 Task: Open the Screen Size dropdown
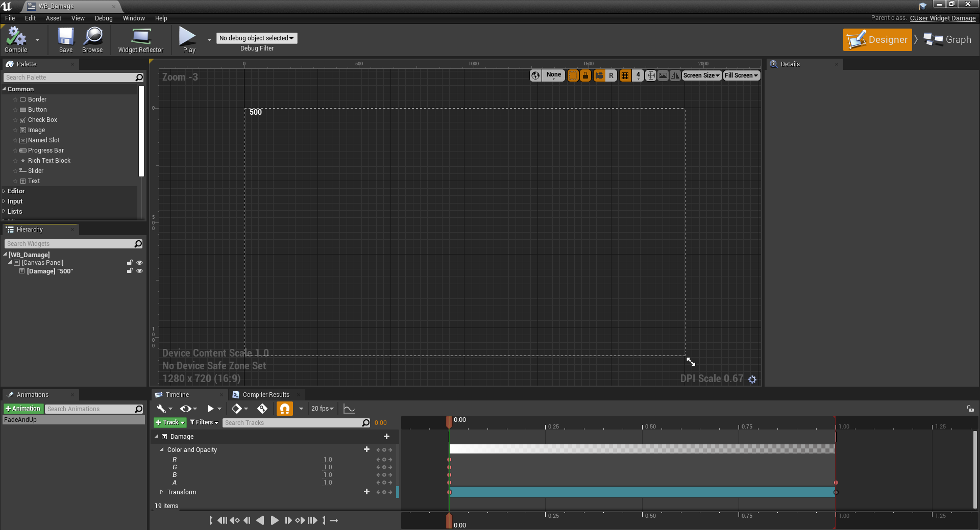coord(701,75)
